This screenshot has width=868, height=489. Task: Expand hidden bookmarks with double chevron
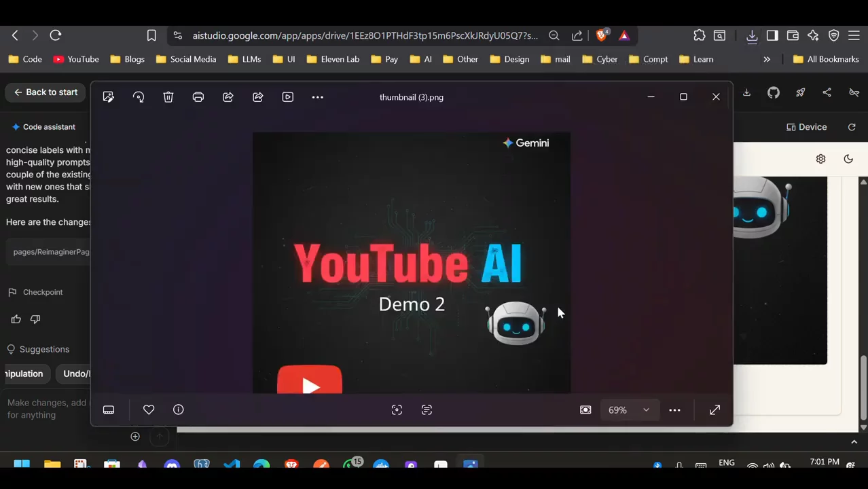(767, 59)
